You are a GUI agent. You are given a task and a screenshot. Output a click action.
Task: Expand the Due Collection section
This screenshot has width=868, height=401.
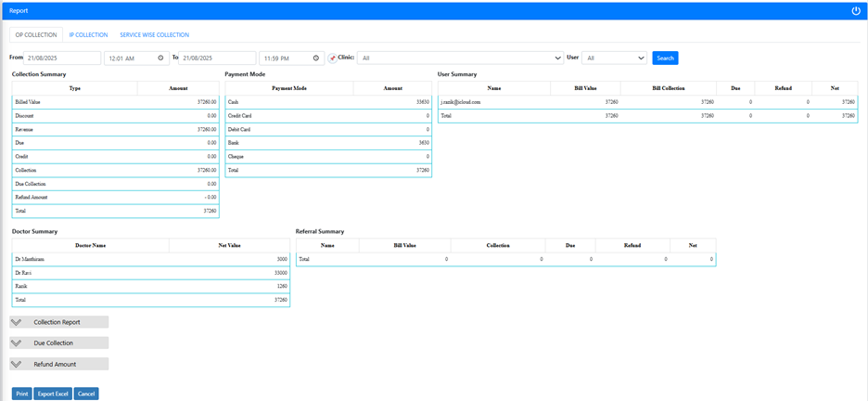pos(54,343)
